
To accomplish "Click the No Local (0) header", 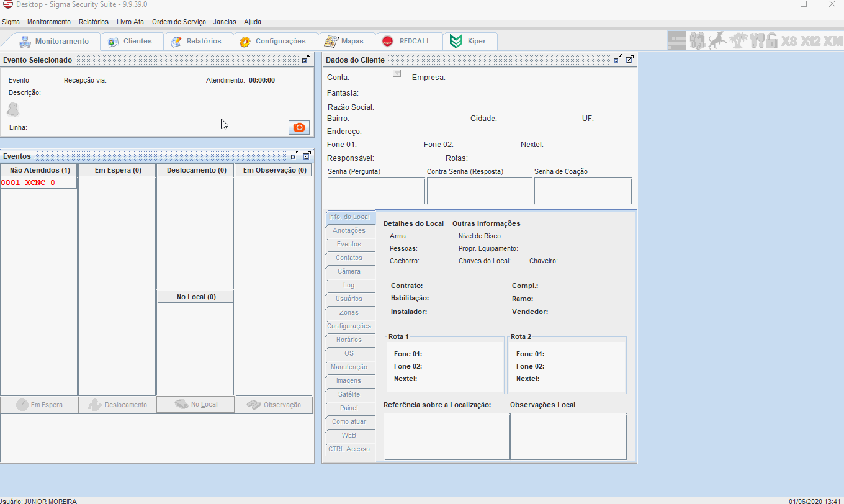I will coord(195,297).
